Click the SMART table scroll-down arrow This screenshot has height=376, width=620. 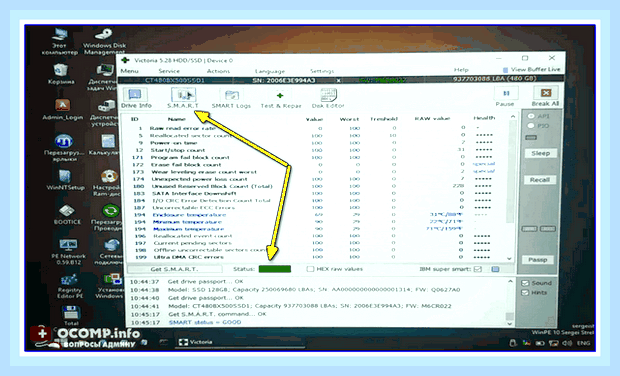(x=509, y=259)
